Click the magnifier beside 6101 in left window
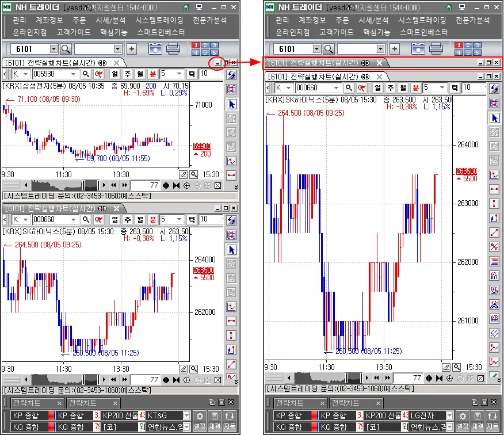The image size is (504, 435). [x=66, y=49]
